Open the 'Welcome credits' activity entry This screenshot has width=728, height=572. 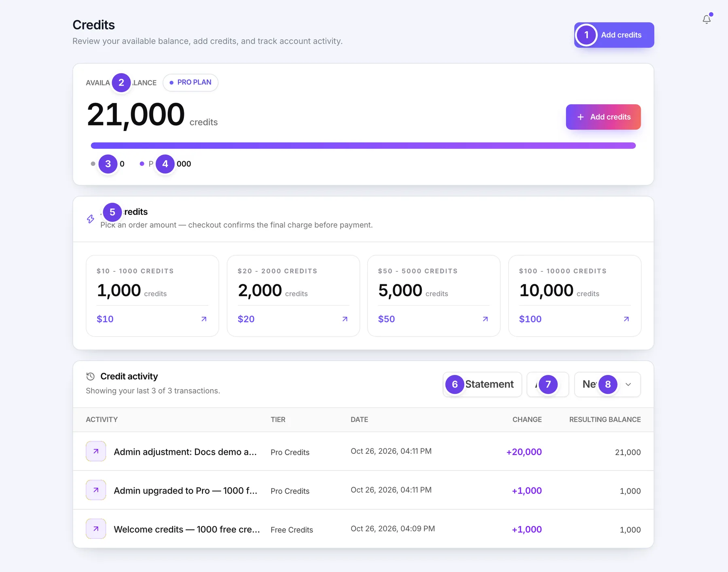(187, 530)
